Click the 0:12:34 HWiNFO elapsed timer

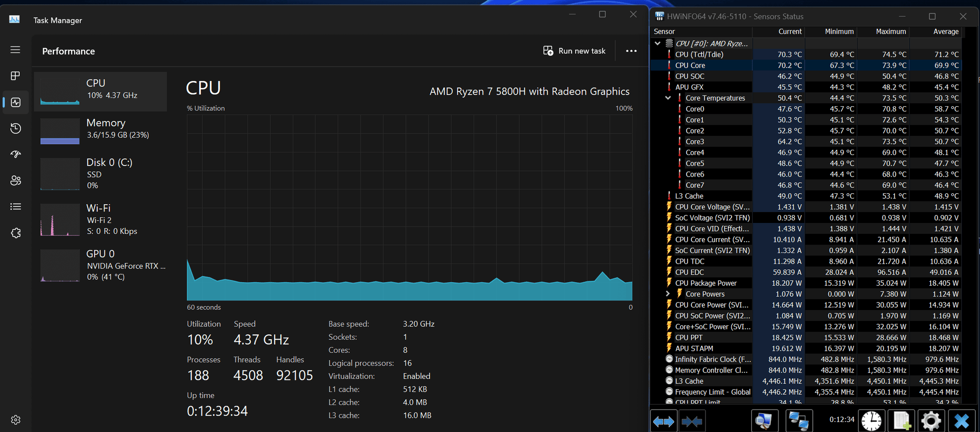point(842,420)
